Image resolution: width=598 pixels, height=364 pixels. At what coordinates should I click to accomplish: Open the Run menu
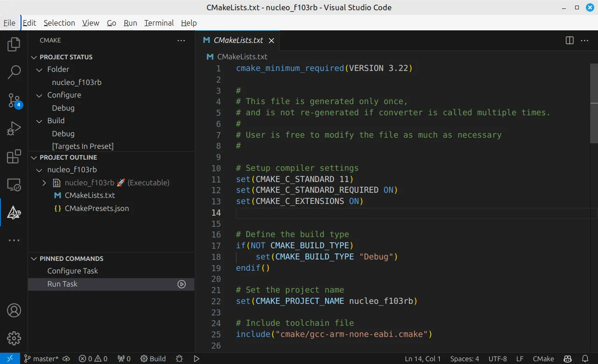coord(130,23)
